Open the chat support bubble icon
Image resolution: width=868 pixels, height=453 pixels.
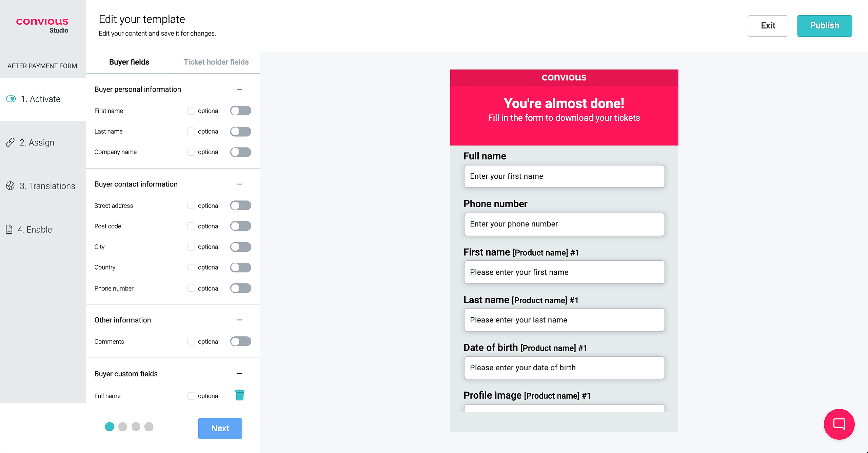click(x=839, y=424)
